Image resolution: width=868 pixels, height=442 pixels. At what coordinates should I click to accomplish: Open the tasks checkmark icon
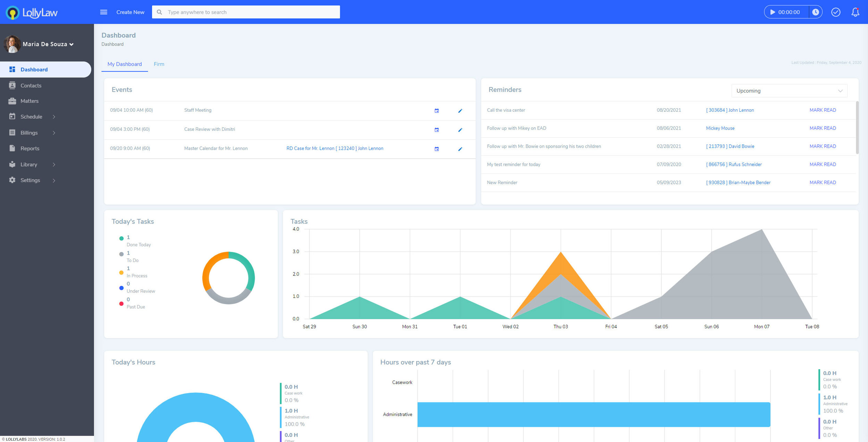pyautogui.click(x=836, y=12)
